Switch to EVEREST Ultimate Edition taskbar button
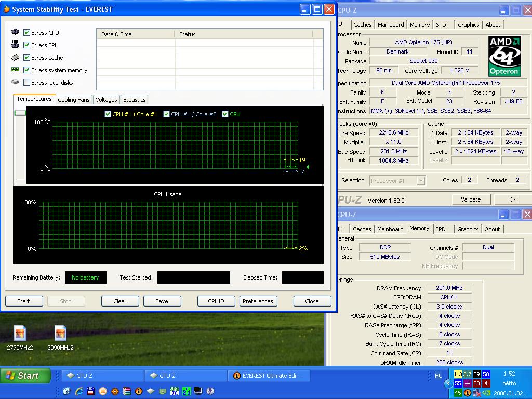The width and height of the screenshot is (532, 399). click(270, 376)
